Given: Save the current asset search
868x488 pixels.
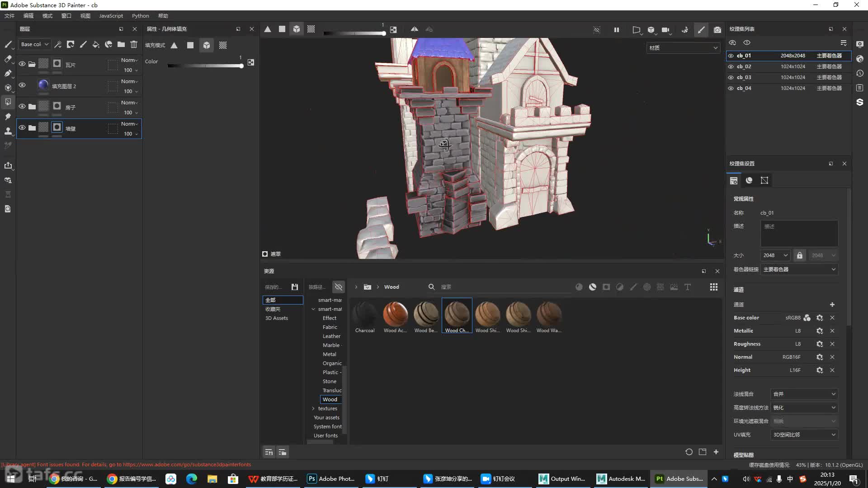Looking at the screenshot, I should click(295, 287).
